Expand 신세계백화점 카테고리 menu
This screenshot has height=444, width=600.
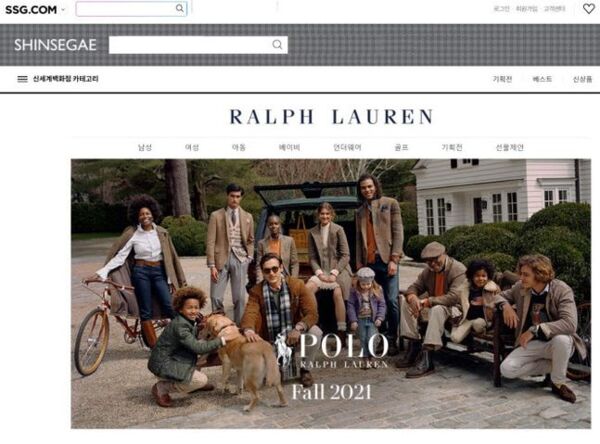[x=65, y=79]
